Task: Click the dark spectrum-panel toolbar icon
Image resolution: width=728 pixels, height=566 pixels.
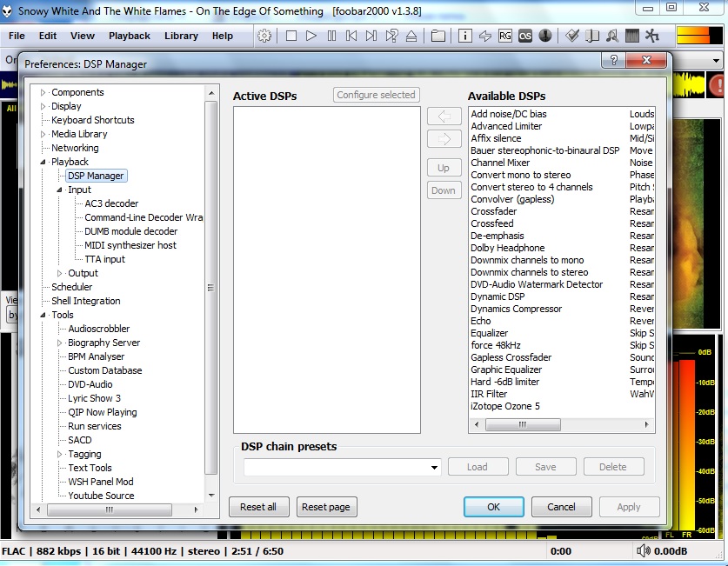Action: [x=632, y=36]
